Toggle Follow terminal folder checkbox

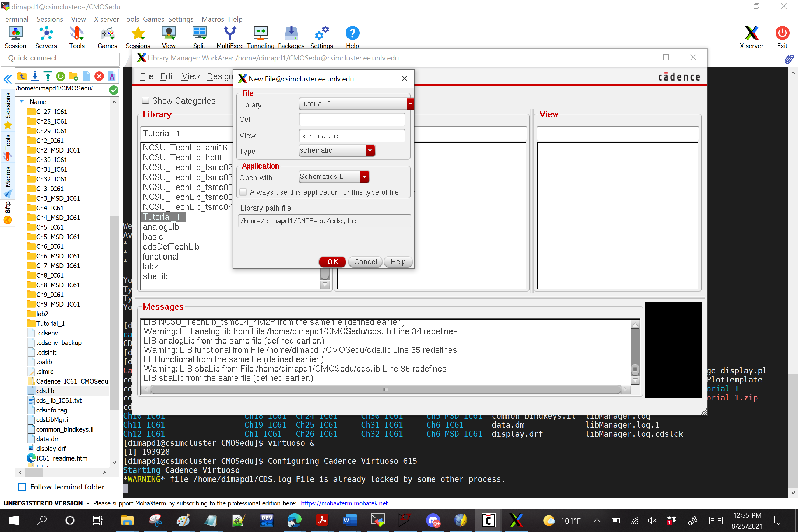pyautogui.click(x=22, y=487)
